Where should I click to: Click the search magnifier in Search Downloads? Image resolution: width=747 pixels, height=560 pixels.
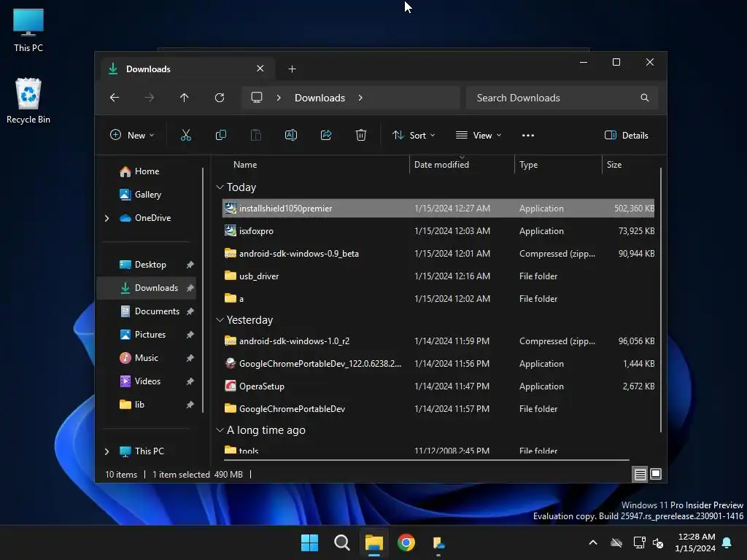[645, 98]
